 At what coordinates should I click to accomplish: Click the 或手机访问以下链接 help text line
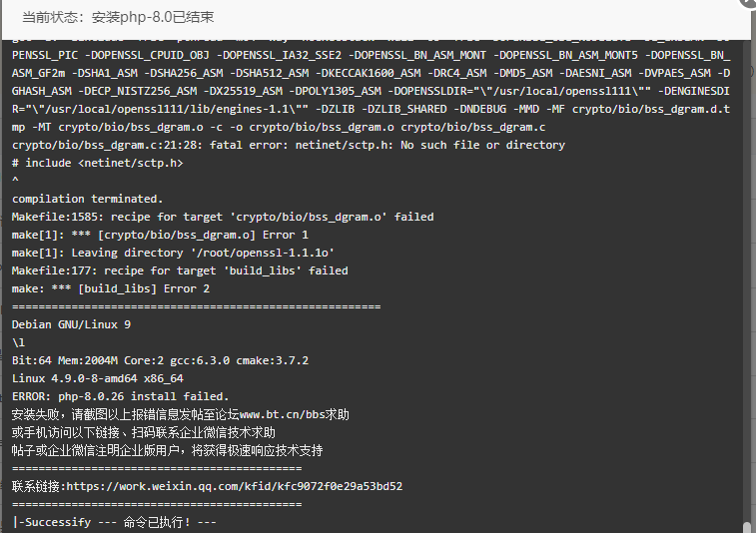click(144, 432)
